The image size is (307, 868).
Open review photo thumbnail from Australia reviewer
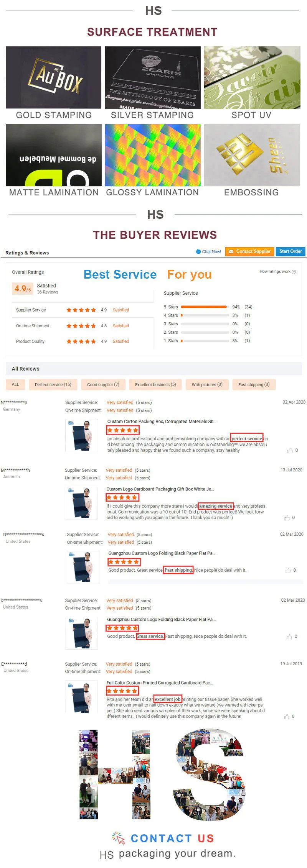pos(81,503)
